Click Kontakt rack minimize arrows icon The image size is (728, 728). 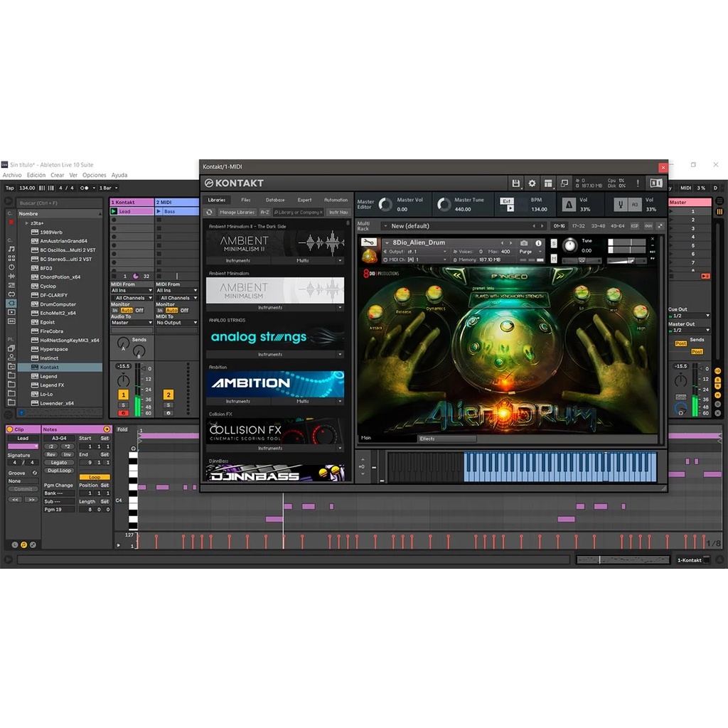click(660, 226)
